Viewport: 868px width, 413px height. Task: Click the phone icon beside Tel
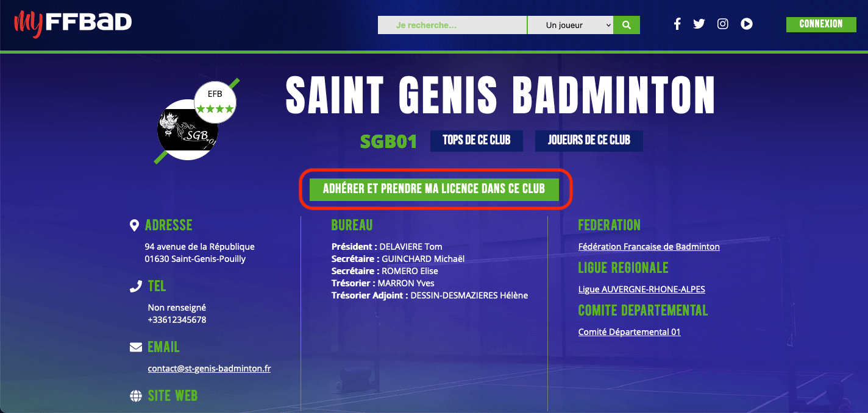pyautogui.click(x=136, y=286)
